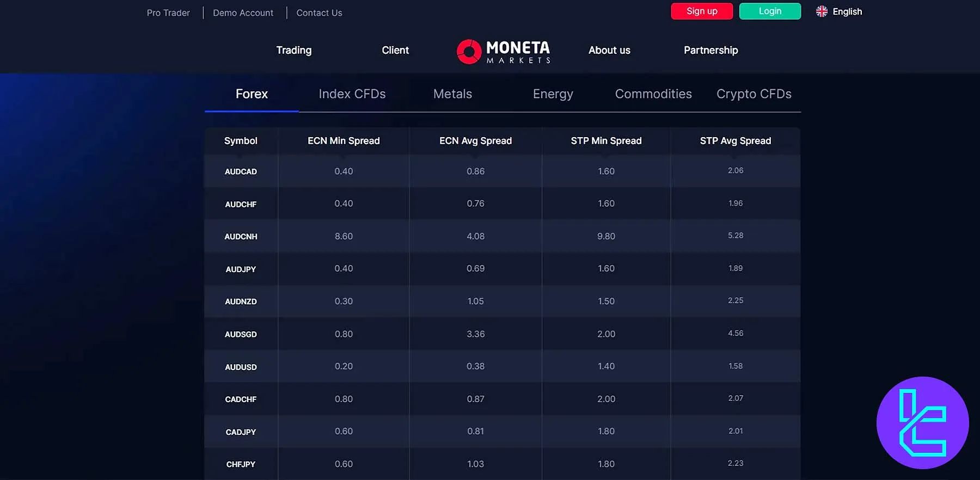Select the AUDUSD symbol row
This screenshot has height=480, width=980.
[x=241, y=367]
